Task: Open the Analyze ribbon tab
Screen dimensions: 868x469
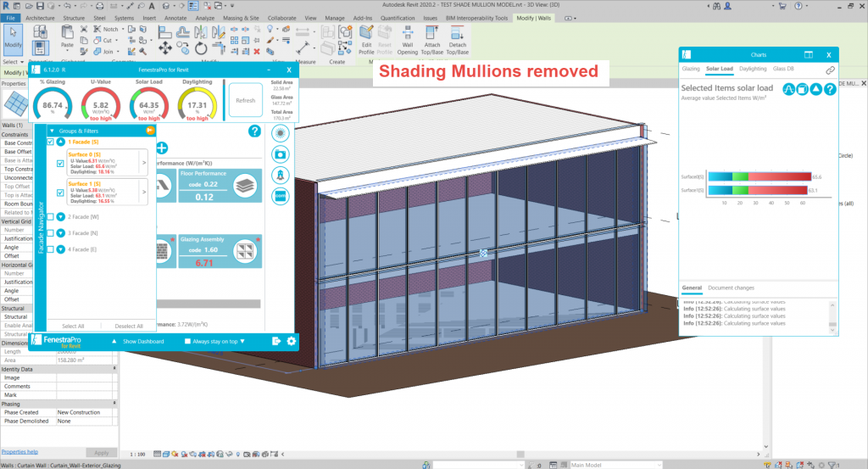Action: [205, 18]
